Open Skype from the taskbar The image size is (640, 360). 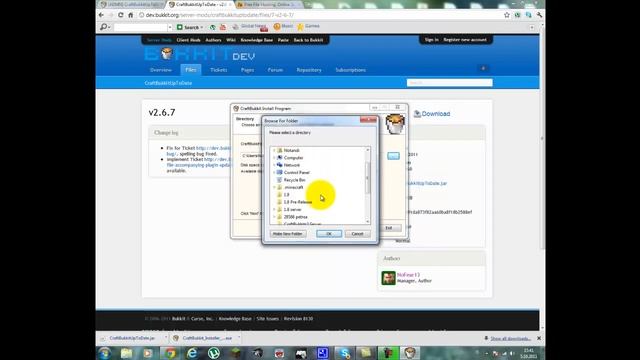coord(344,353)
